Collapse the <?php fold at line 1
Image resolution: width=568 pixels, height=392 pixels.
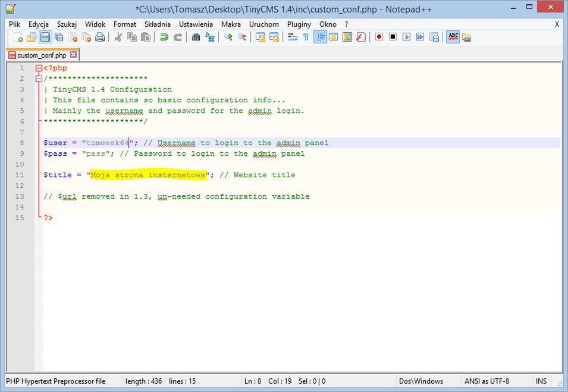click(x=39, y=68)
